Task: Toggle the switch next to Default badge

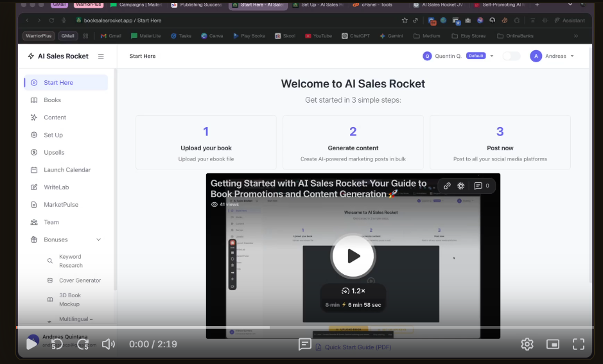Action: click(511, 56)
